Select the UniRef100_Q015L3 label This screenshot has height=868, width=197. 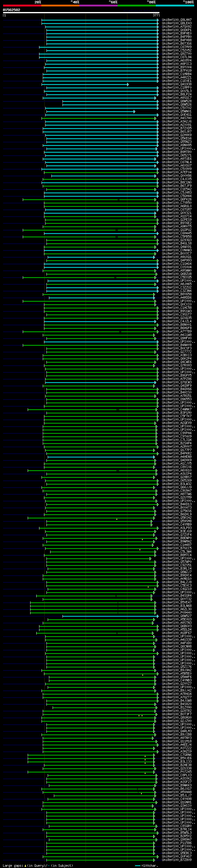click(x=177, y=91)
